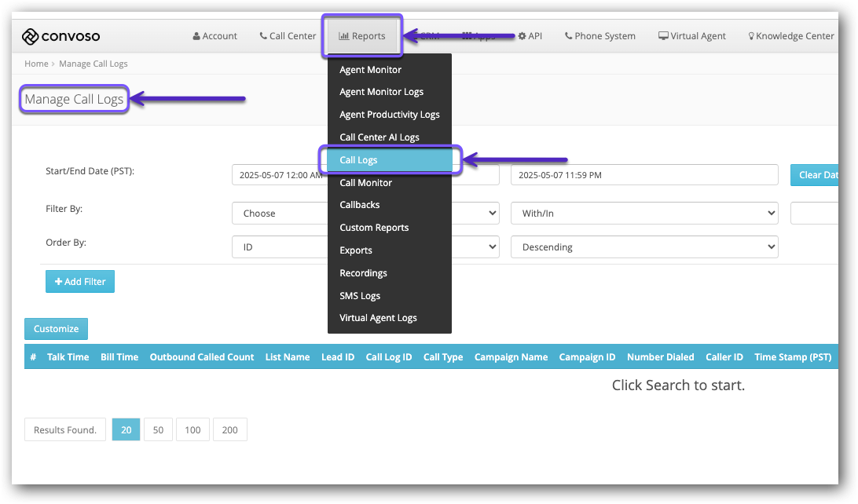Click the Filter By label
The width and height of the screenshot is (858, 504).
(64, 209)
